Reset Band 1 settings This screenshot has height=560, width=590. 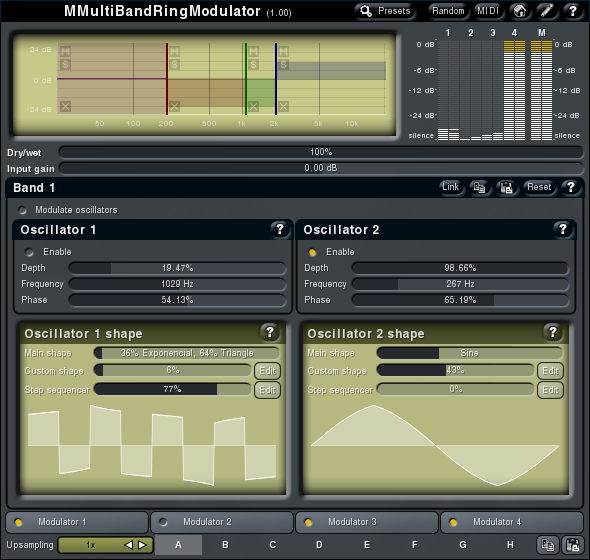[539, 187]
